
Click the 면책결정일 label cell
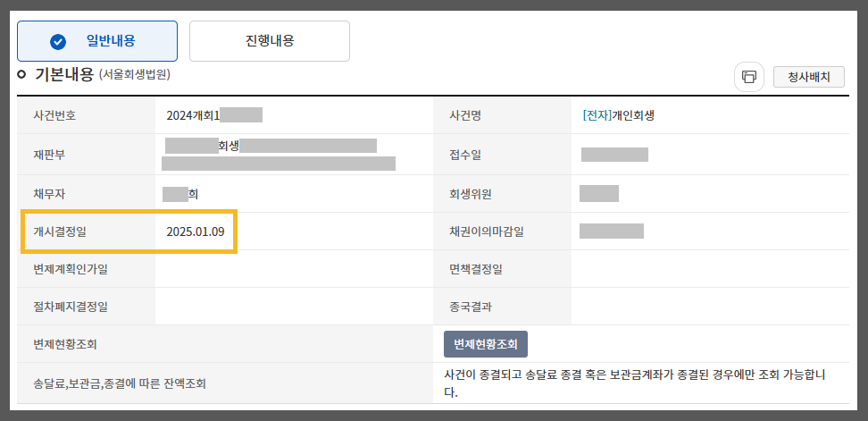pos(476,269)
